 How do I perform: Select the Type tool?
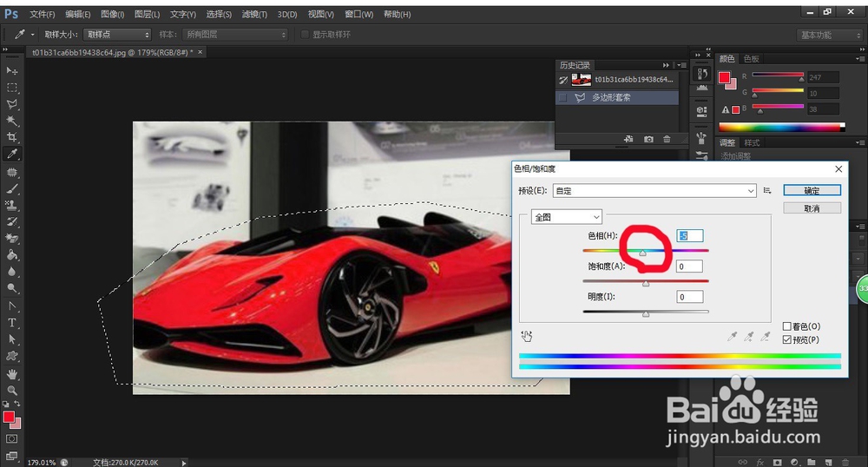[x=11, y=323]
